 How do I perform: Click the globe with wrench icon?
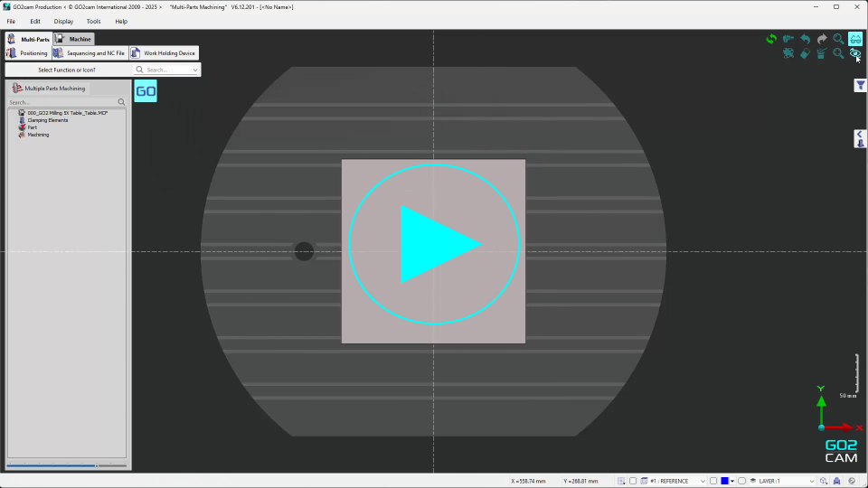click(788, 53)
